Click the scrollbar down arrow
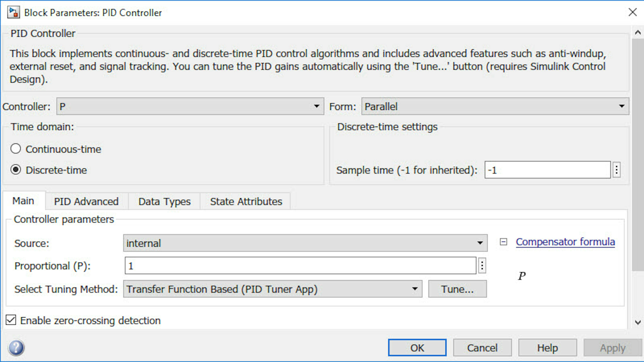 [638, 322]
